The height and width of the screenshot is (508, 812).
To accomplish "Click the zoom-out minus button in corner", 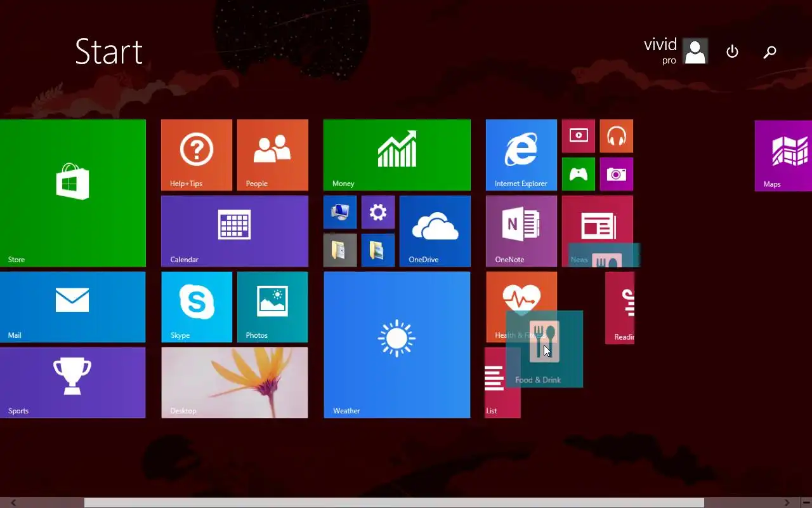I will [806, 503].
